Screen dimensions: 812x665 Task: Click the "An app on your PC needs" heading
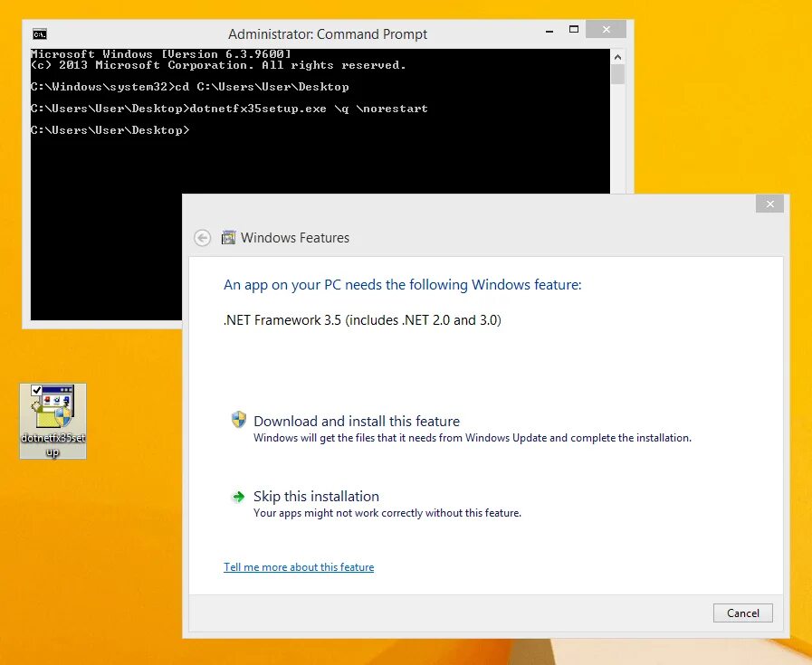[402, 285]
